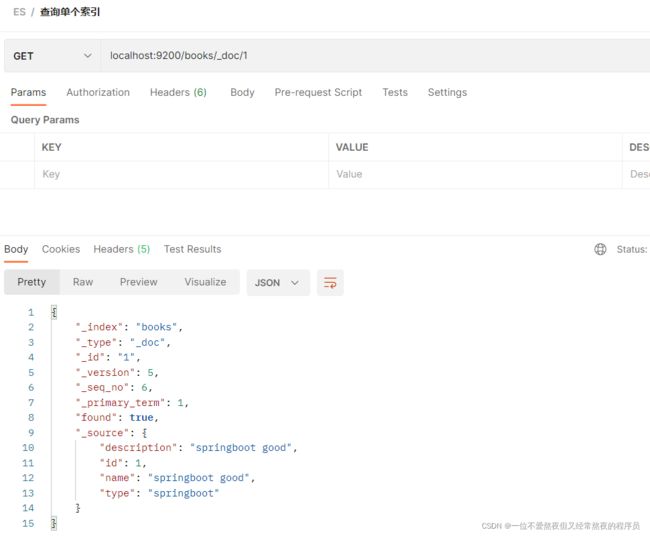The height and width of the screenshot is (536, 650).
Task: Click the "type": "springboot" line
Action: click(159, 493)
